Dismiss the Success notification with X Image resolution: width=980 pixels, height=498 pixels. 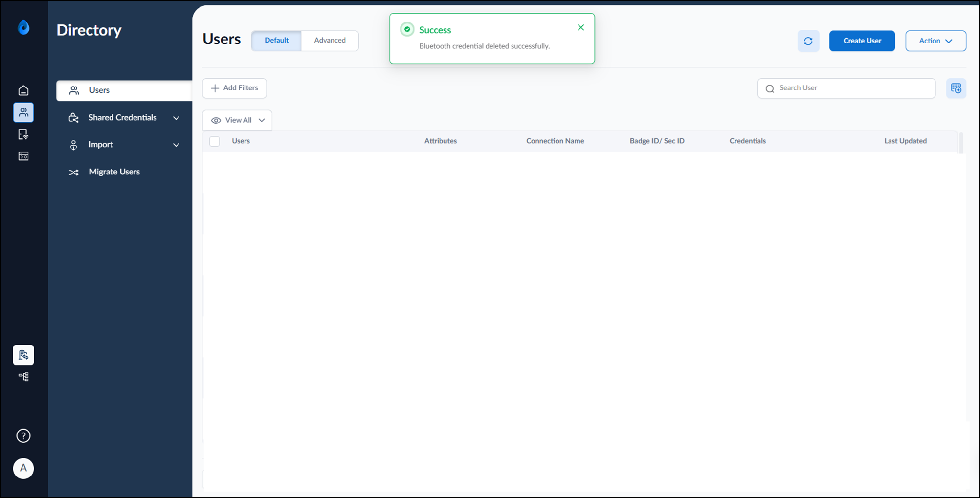coord(581,27)
